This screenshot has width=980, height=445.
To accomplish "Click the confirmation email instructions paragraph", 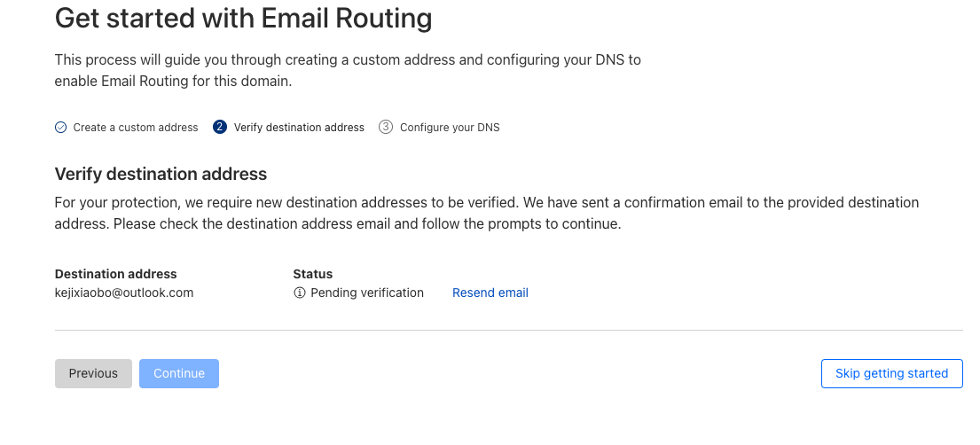I will click(486, 213).
